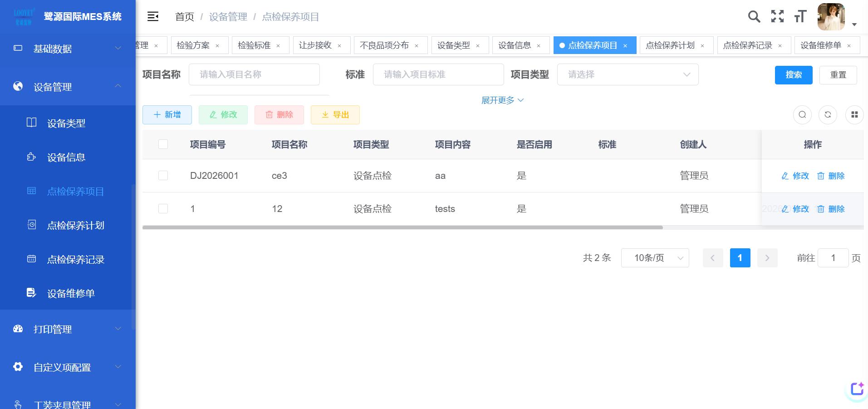Toggle fullscreen mode icon in header
This screenshot has width=868, height=409.
[777, 17]
